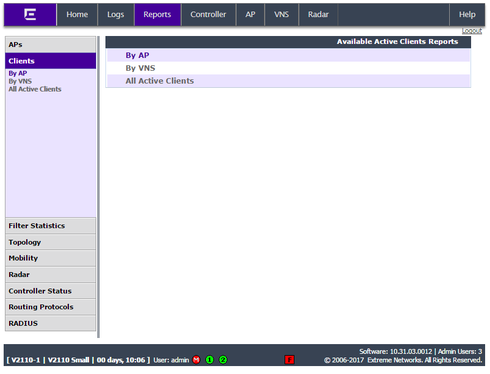This screenshot has width=490, height=374.
Task: Expand the Routing Protocols section
Action: [50, 307]
